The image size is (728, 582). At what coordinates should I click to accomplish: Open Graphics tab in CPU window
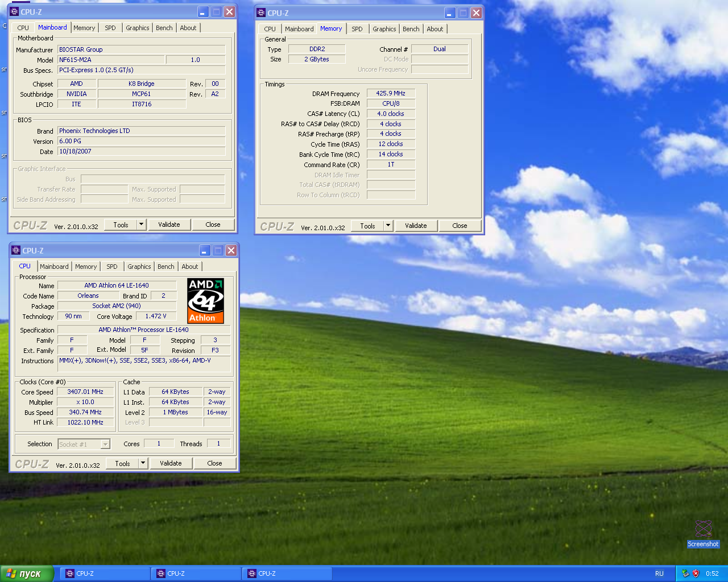pyautogui.click(x=139, y=267)
